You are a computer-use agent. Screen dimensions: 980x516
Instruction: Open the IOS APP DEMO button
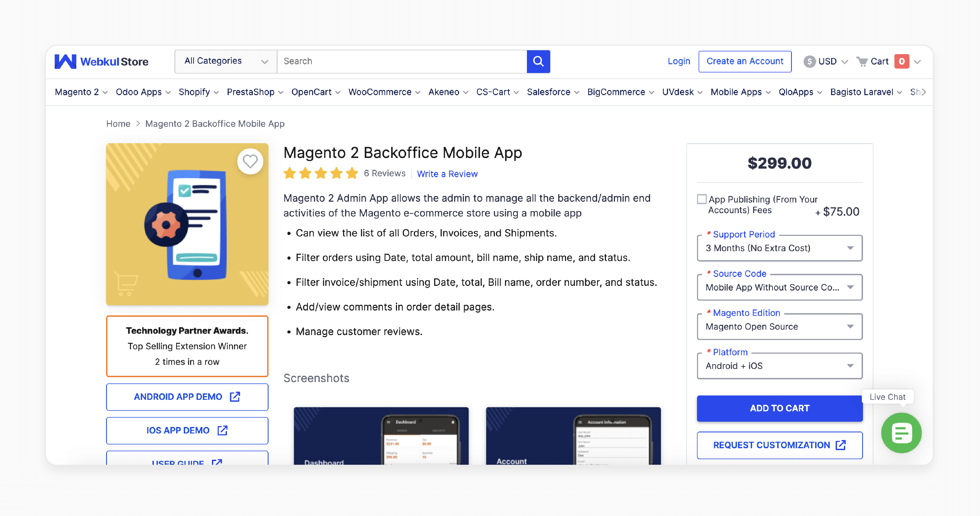(x=187, y=430)
